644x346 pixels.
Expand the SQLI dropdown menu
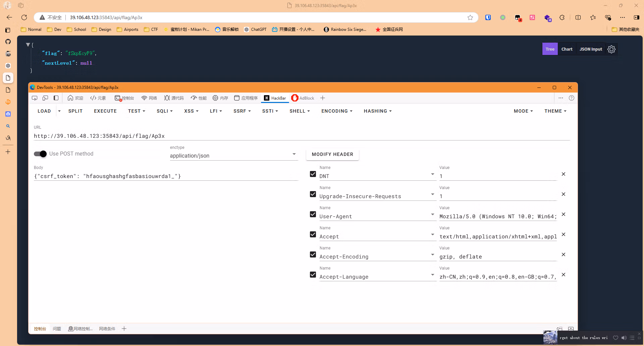(x=164, y=111)
